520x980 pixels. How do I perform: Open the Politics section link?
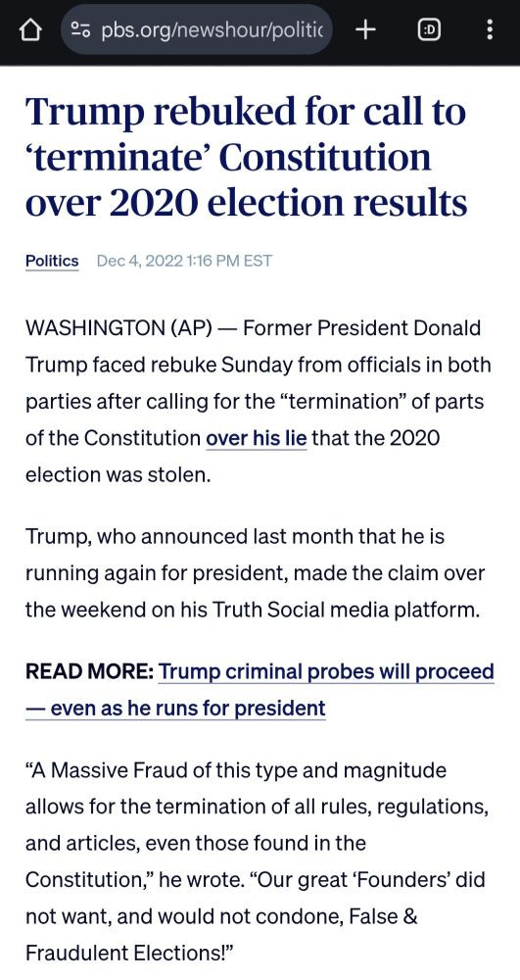point(52,261)
